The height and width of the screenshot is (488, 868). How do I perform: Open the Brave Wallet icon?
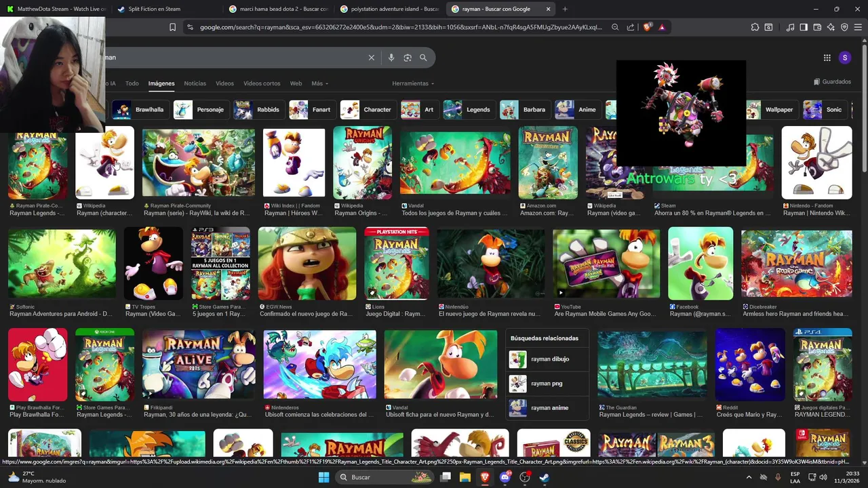tap(817, 27)
